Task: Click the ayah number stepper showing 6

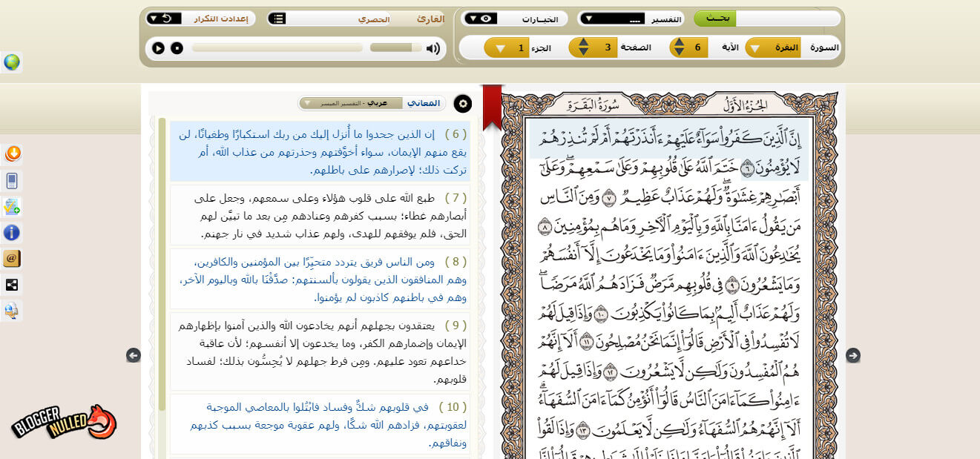Action: (x=688, y=47)
